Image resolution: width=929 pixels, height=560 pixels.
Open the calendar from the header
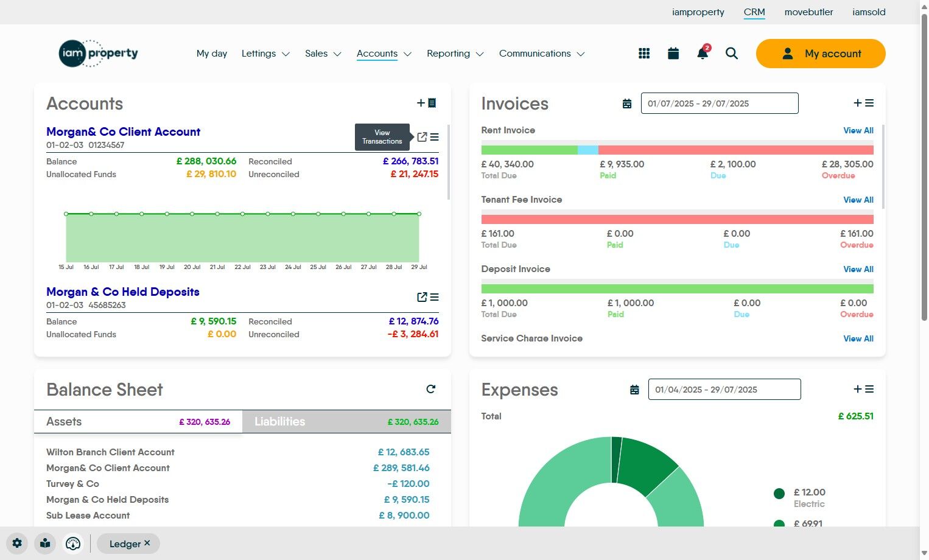673,54
